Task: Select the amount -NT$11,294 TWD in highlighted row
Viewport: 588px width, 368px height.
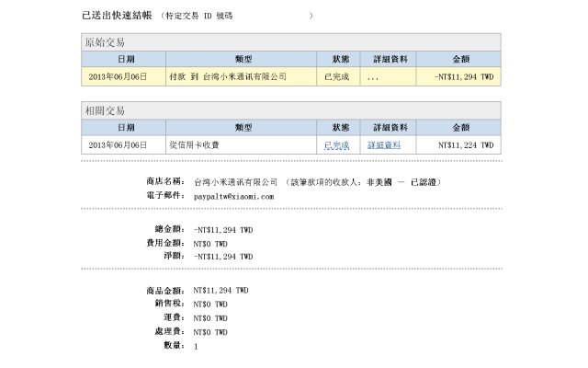Action: [x=464, y=77]
